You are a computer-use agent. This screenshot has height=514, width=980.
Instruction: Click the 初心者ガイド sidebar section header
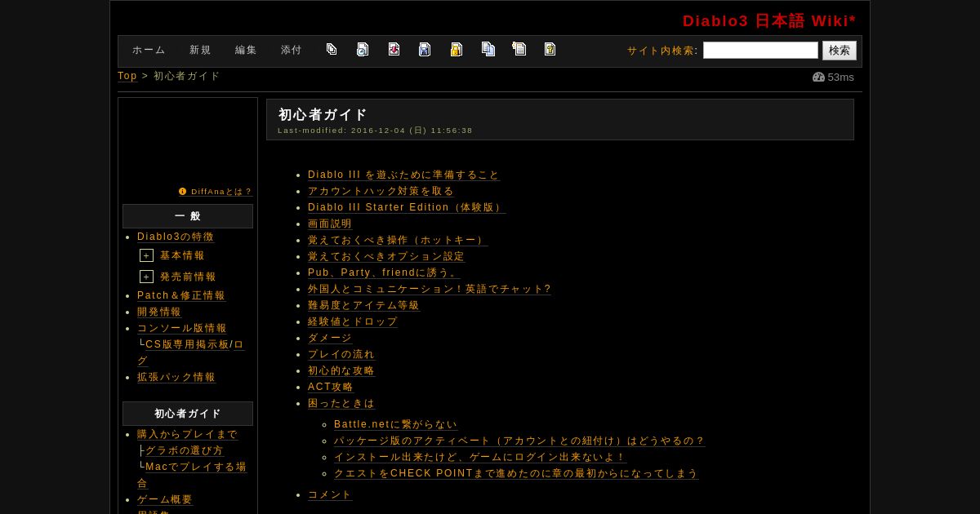[x=188, y=414]
